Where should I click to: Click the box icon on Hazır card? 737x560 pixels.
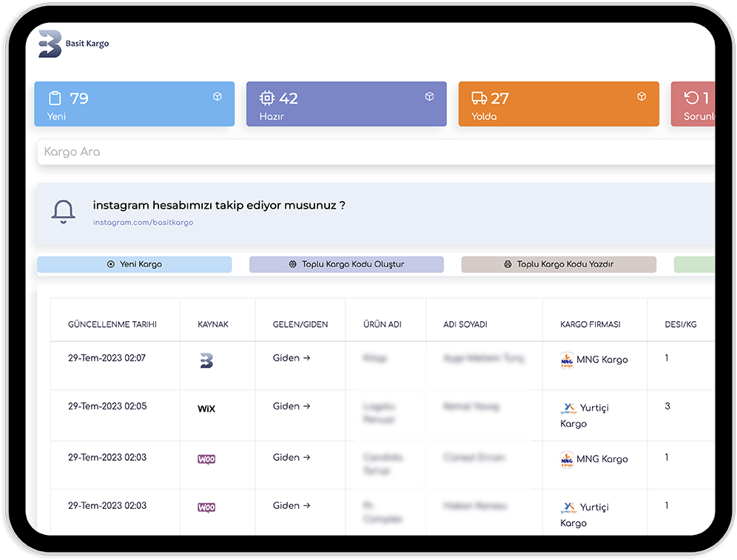pyautogui.click(x=429, y=96)
